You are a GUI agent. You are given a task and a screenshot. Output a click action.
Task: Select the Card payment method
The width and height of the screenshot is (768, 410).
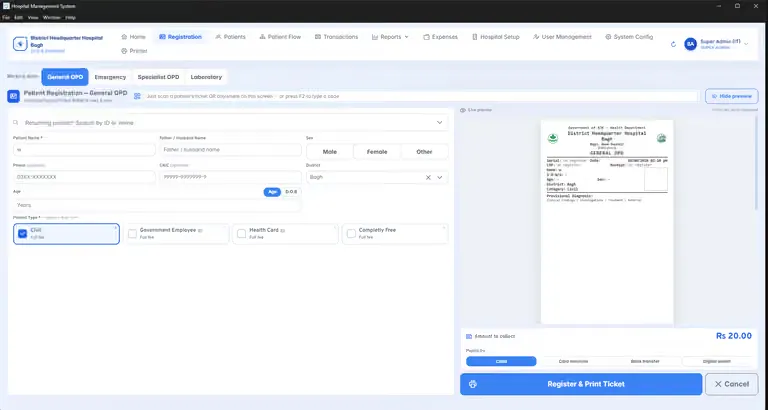point(573,362)
